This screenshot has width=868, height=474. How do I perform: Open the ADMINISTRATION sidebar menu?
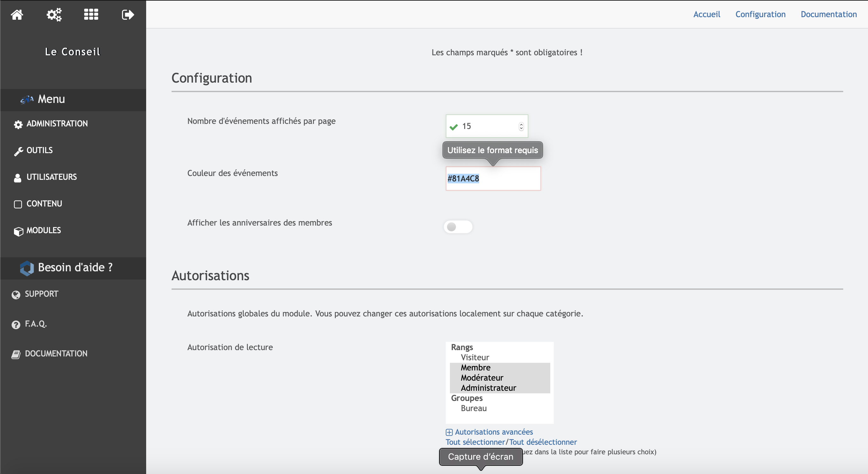point(57,124)
